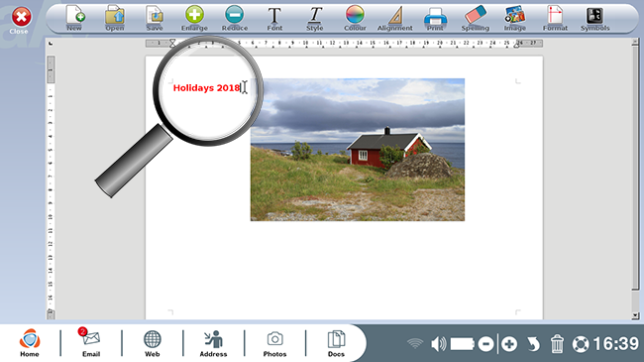Select the red cabin photo in document
Image resolution: width=644 pixels, height=362 pixels.
(358, 150)
